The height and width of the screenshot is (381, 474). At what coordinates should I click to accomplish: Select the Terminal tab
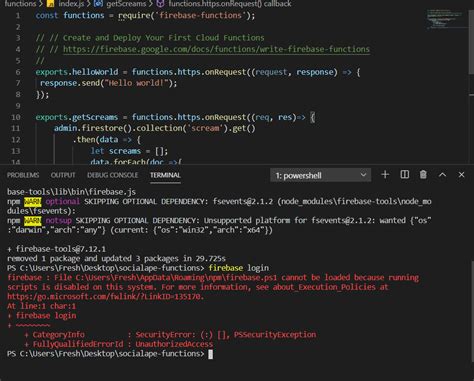click(165, 175)
